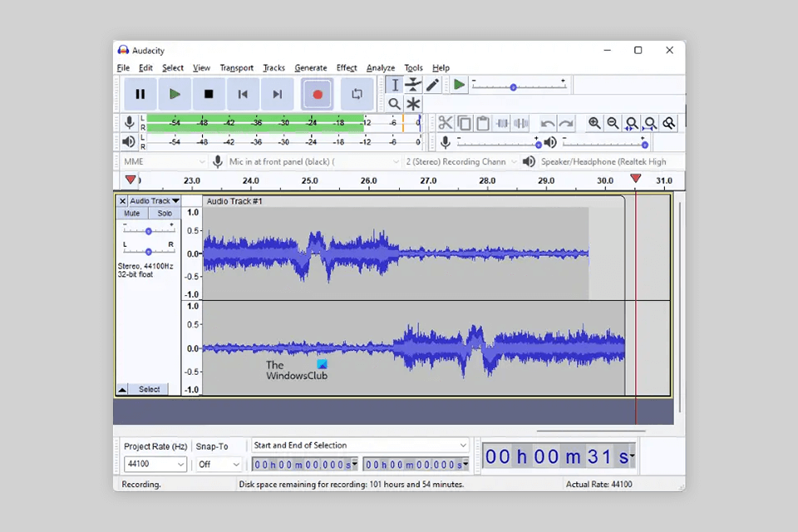Click the record meter microphone icon
This screenshot has width=798, height=532.
coord(130,123)
